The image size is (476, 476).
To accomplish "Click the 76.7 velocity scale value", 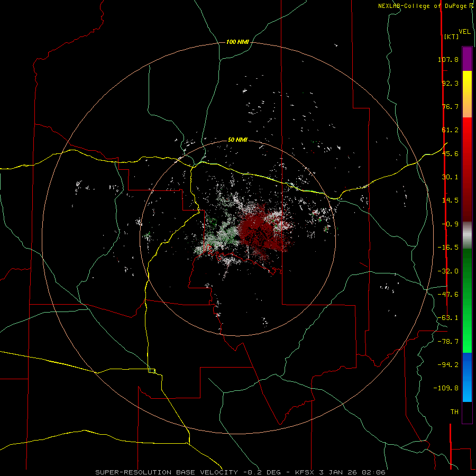I will (x=450, y=106).
